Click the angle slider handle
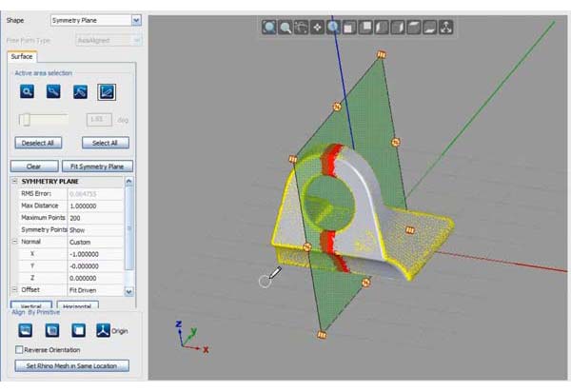The width and height of the screenshot is (571, 392). pos(27,120)
